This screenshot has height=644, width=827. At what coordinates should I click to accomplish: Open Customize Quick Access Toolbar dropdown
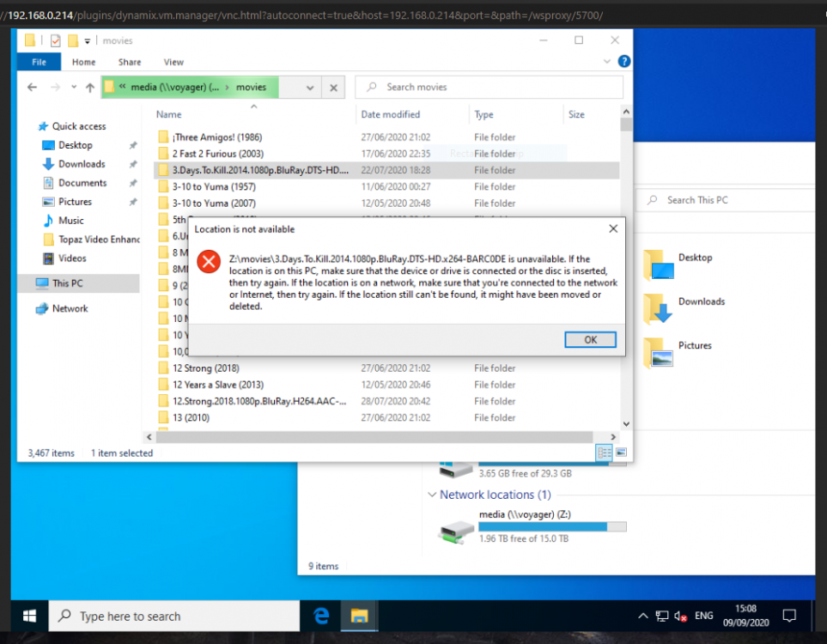87,40
